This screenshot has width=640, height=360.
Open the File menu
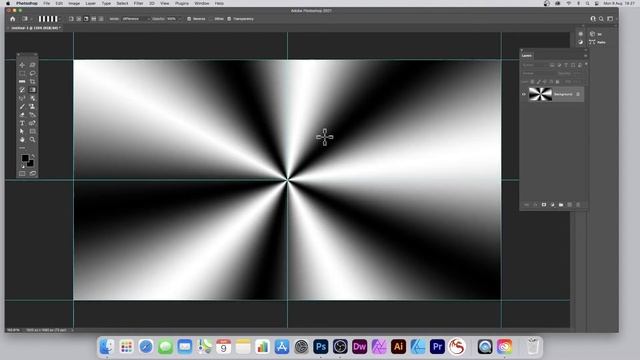point(47,3)
